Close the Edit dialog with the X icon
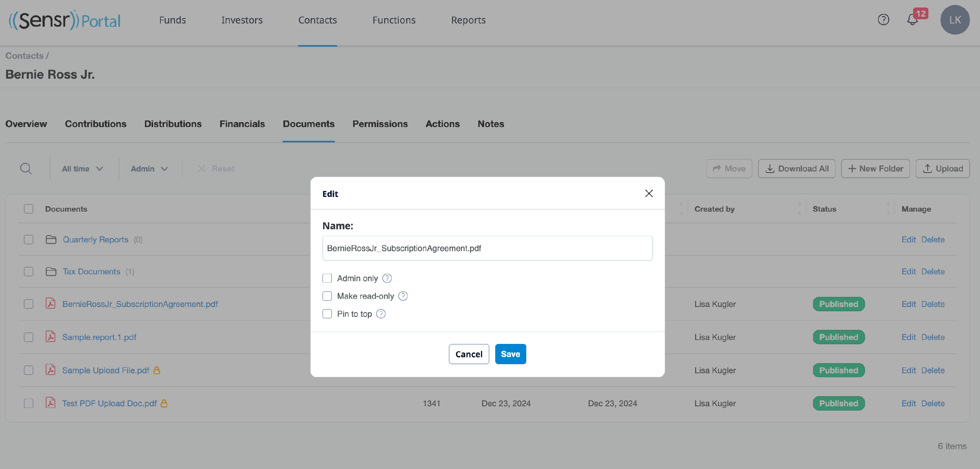 649,194
